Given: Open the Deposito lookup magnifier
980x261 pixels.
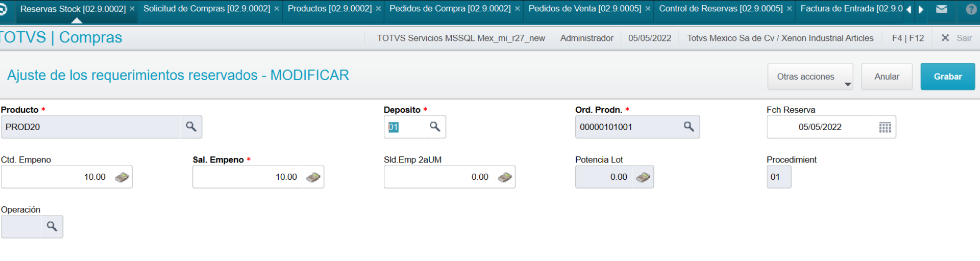Looking at the screenshot, I should pyautogui.click(x=435, y=127).
